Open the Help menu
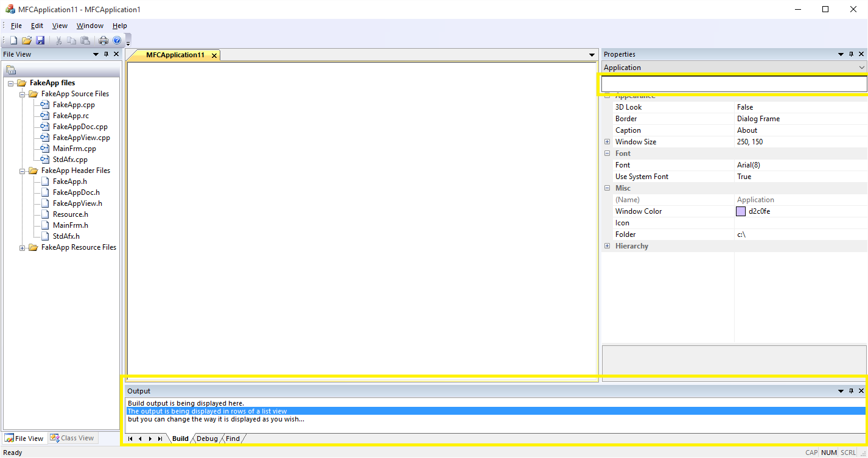868x458 pixels. point(120,26)
